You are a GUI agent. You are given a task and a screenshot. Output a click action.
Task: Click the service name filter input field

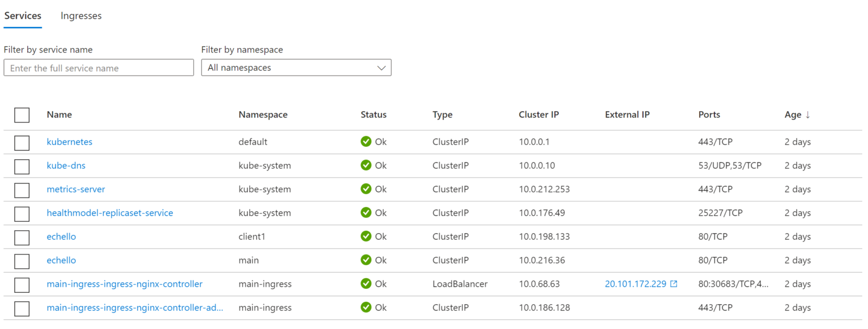pos(99,68)
